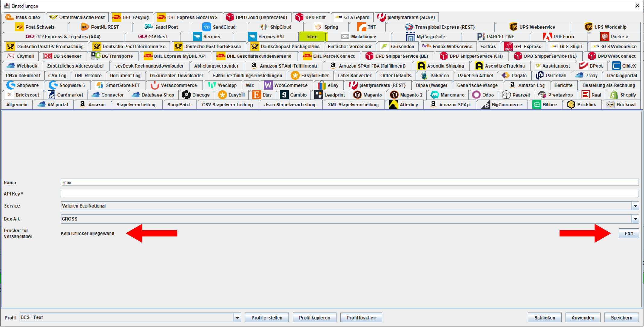Open the BCS - Test profile combo box
This screenshot has height=327, width=644.
130,318
